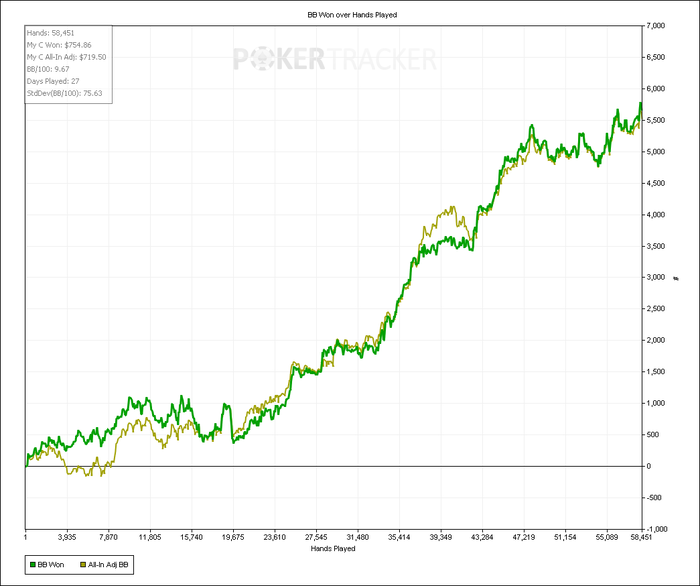Image resolution: width=700 pixels, height=586 pixels.
Task: Click x-axis label 3,935
Action: (67, 537)
